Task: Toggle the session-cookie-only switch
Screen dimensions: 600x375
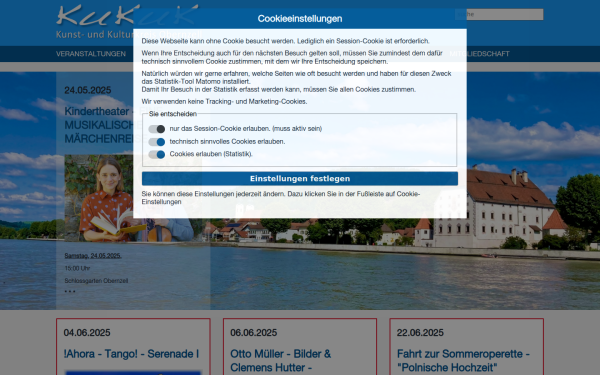Action: coord(157,129)
